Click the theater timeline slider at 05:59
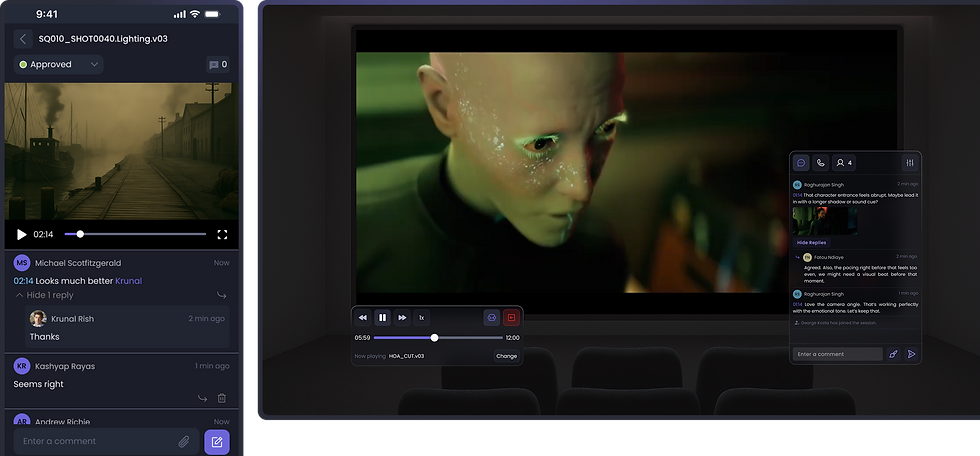 pyautogui.click(x=434, y=338)
